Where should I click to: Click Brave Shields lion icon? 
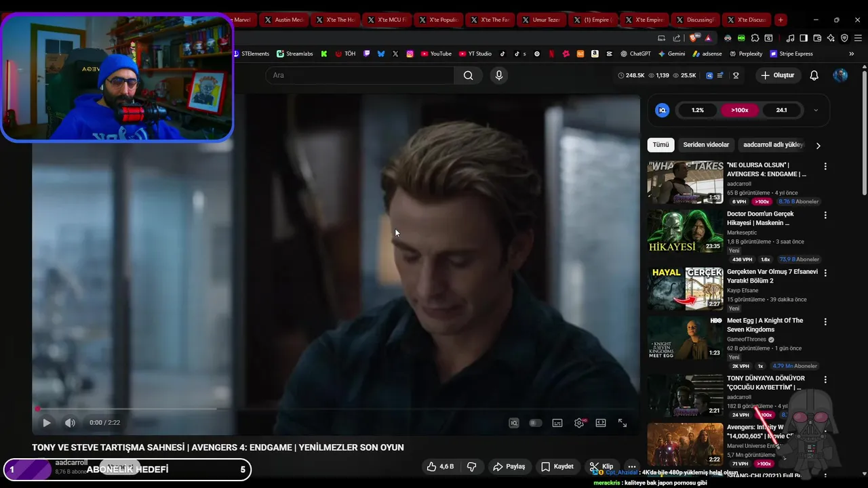coord(692,38)
